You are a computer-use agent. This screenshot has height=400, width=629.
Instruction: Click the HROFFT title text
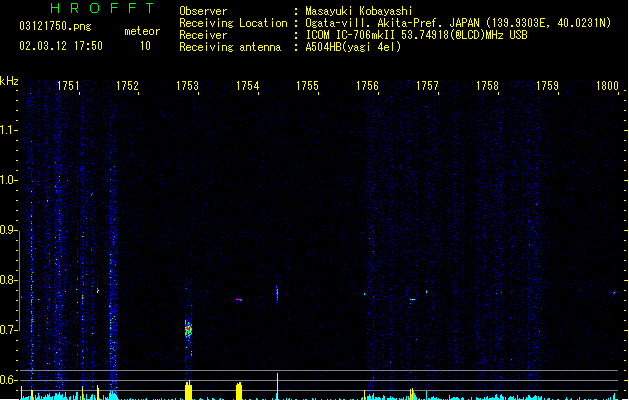(x=103, y=8)
